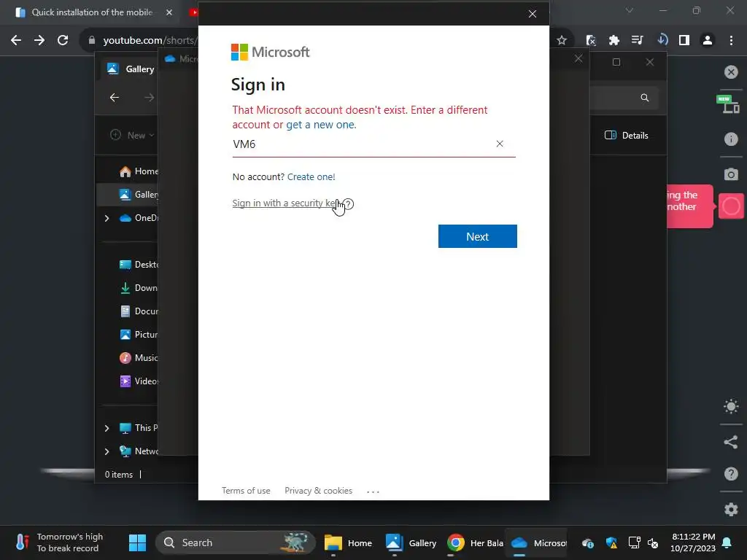Viewport: 747px width, 560px height.
Task: Open the 'Create one!' account link
Action: 311,176
